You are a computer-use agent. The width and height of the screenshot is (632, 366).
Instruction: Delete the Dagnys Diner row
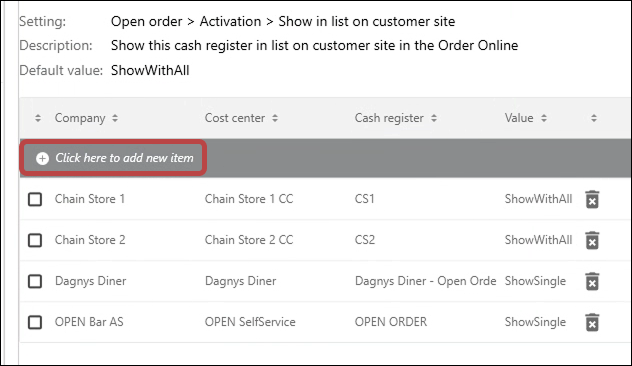592,281
